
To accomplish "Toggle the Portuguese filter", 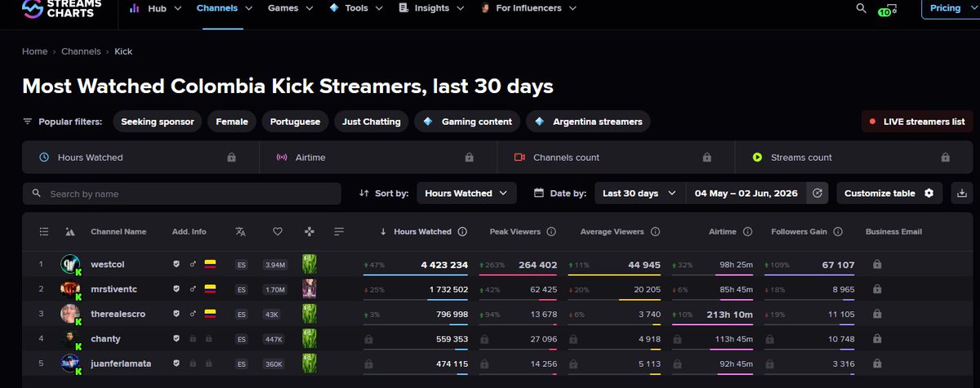I will [x=296, y=122].
